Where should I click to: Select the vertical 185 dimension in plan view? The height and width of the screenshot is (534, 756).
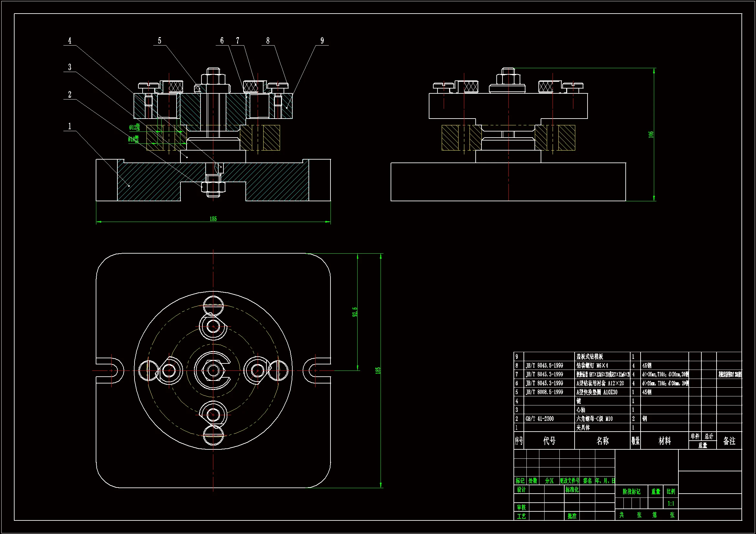click(378, 370)
